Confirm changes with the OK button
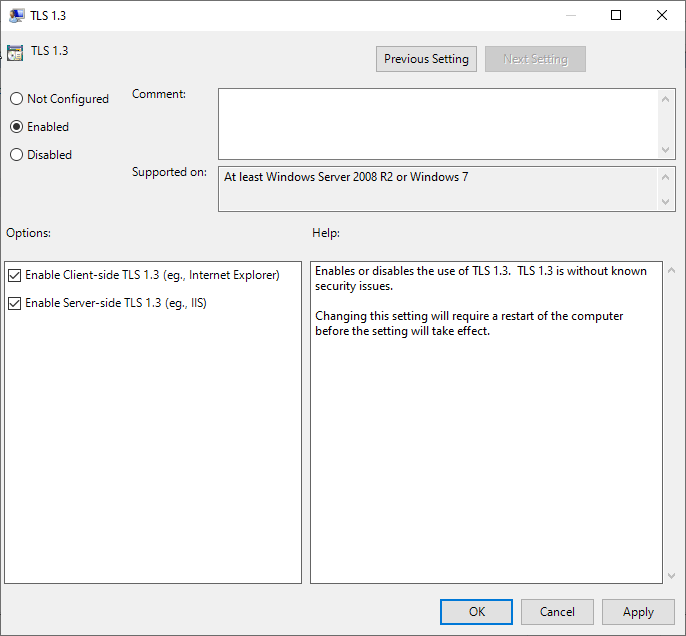The height and width of the screenshot is (636, 686). [476, 612]
